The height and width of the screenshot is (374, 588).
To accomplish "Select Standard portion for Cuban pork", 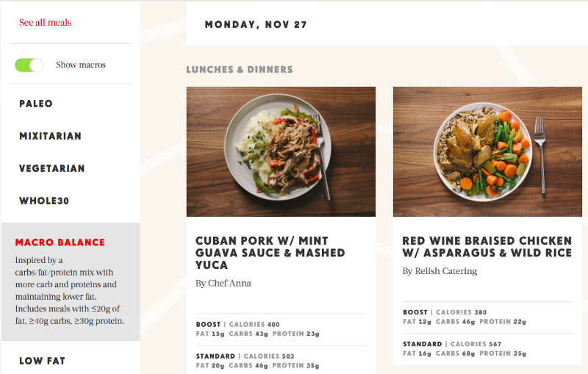I will (x=215, y=356).
